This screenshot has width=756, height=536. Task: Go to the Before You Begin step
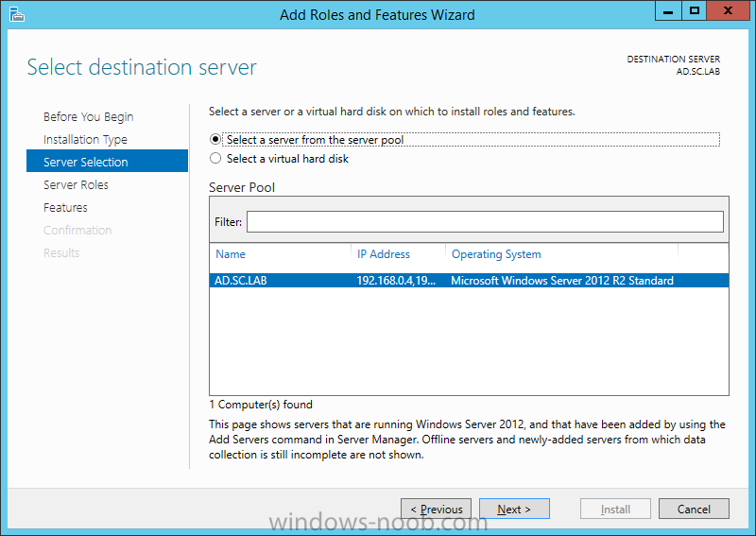point(88,117)
